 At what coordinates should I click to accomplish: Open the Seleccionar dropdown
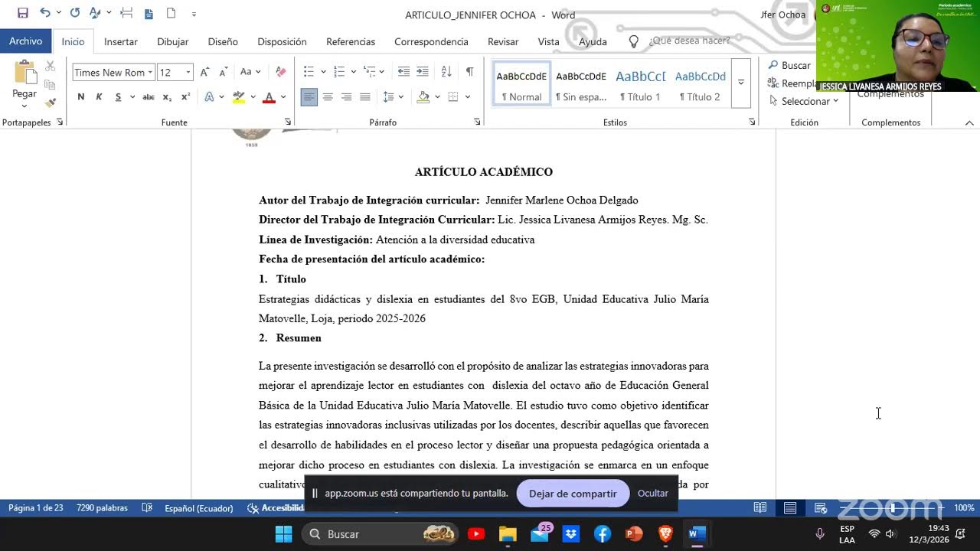pyautogui.click(x=803, y=101)
